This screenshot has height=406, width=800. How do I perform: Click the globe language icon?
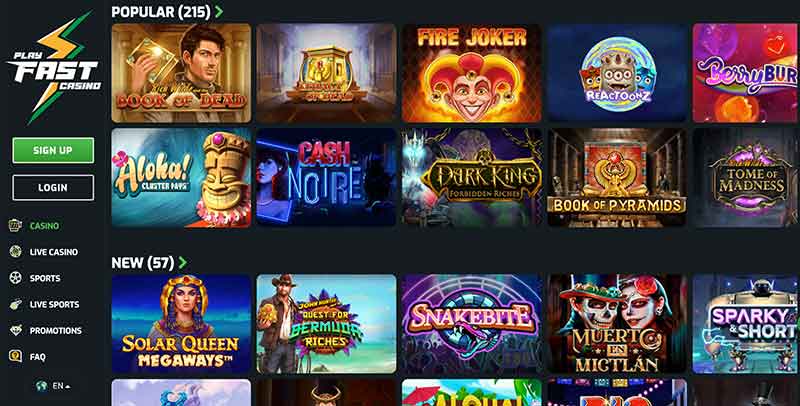(42, 386)
